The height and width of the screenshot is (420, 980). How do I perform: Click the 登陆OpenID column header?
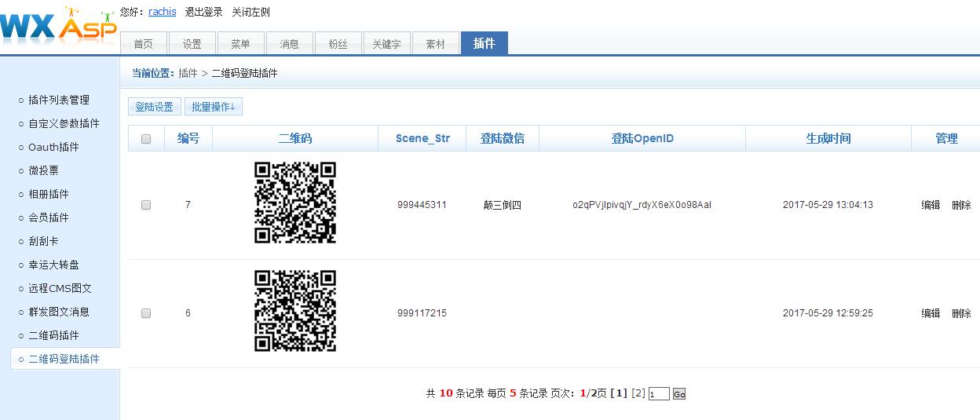[642, 138]
